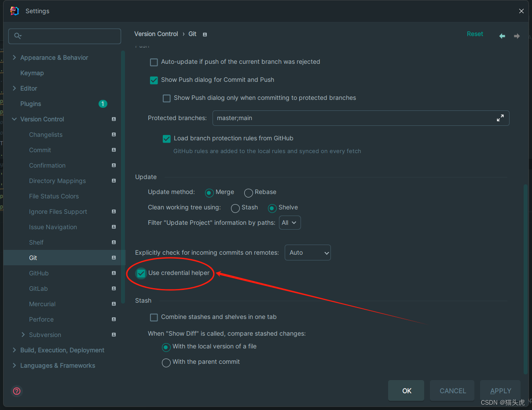Click the Reset link

coord(475,34)
